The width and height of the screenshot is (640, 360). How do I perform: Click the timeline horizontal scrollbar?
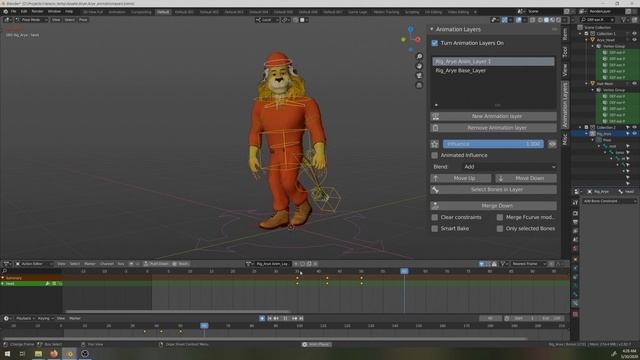(264, 339)
